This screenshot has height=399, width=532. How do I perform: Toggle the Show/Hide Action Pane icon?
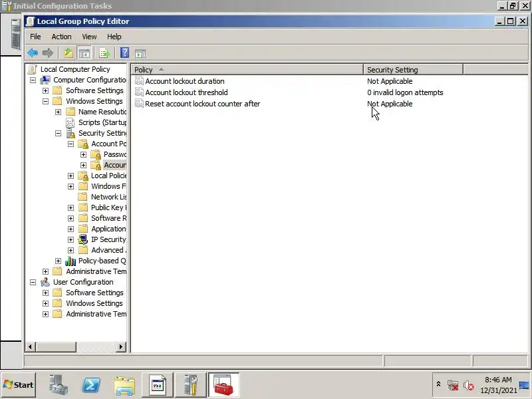[x=140, y=53]
